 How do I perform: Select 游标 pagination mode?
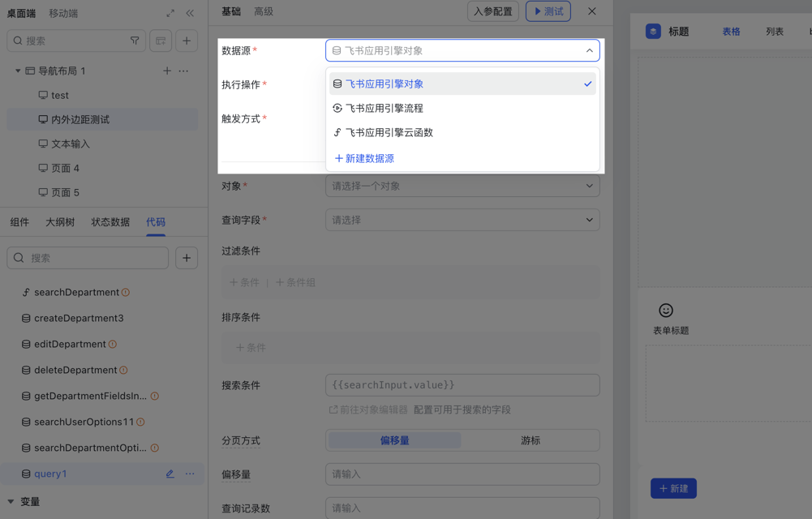(x=531, y=440)
